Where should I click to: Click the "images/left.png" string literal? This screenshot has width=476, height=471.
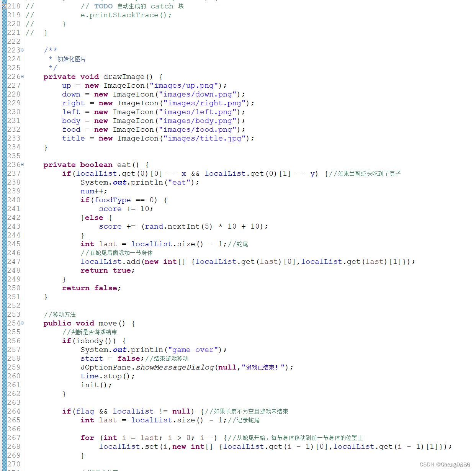[x=198, y=112]
